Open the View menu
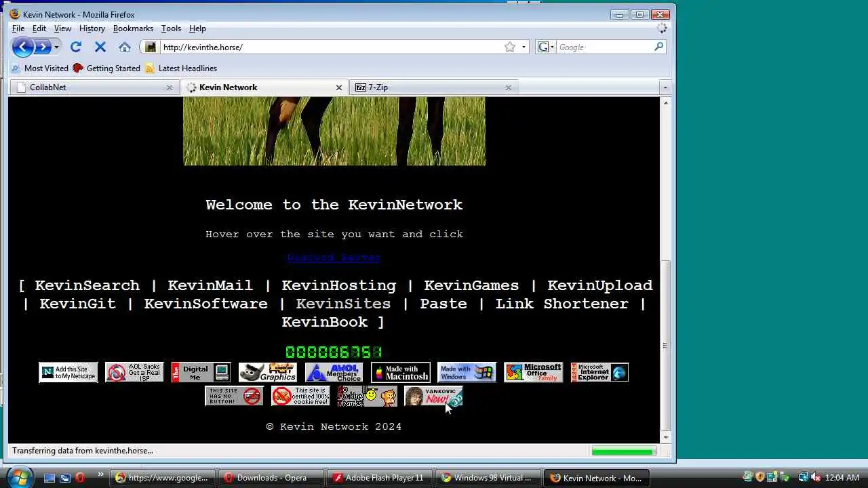This screenshot has width=868, height=488. (x=62, y=28)
